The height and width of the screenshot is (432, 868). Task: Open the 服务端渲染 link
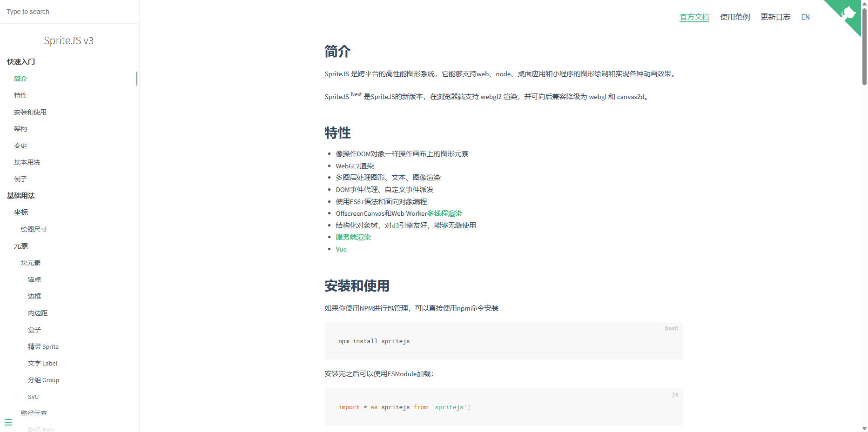point(353,237)
